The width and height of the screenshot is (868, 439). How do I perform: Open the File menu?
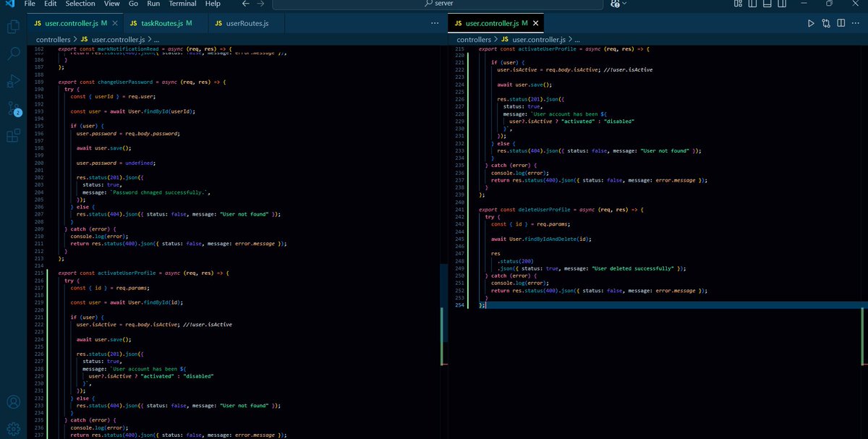tap(30, 4)
